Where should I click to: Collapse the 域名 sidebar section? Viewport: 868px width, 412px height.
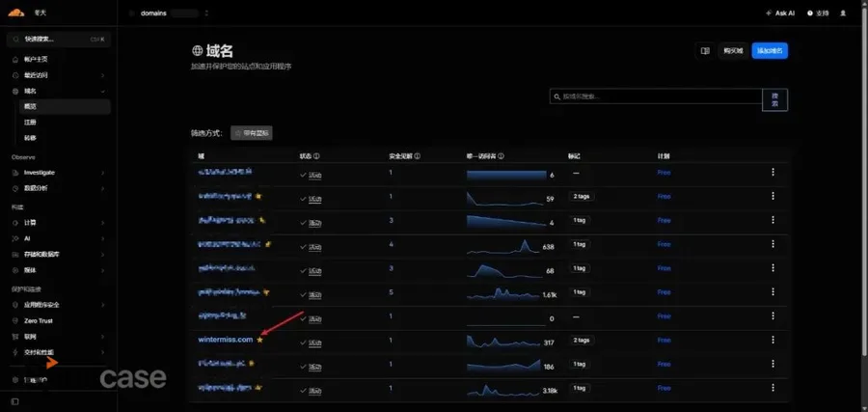pyautogui.click(x=103, y=91)
